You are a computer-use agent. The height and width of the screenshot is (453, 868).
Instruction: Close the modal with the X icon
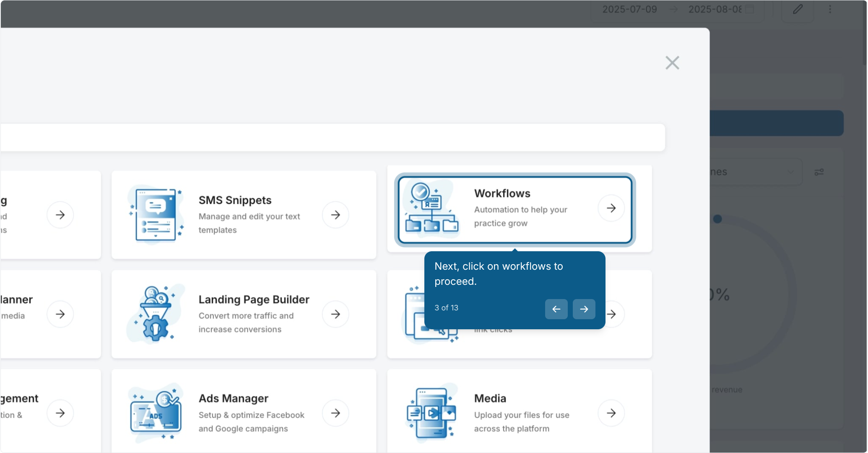coord(672,63)
